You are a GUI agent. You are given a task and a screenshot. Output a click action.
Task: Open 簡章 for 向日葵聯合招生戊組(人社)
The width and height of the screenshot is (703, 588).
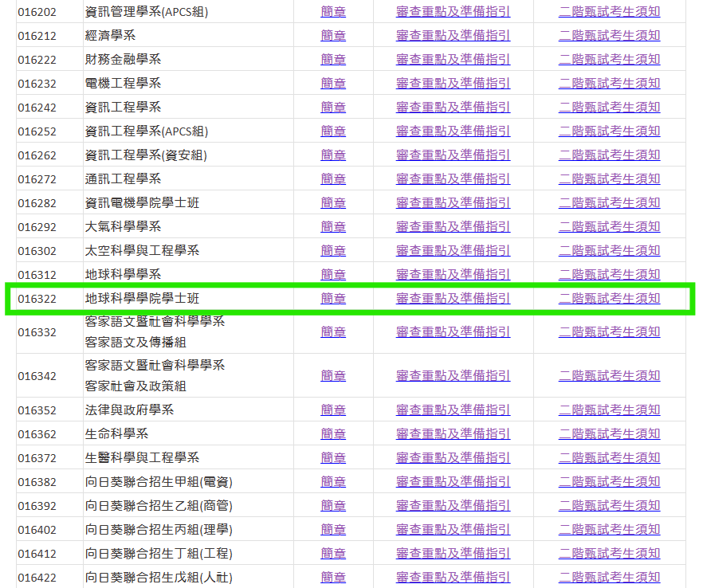[x=333, y=578]
